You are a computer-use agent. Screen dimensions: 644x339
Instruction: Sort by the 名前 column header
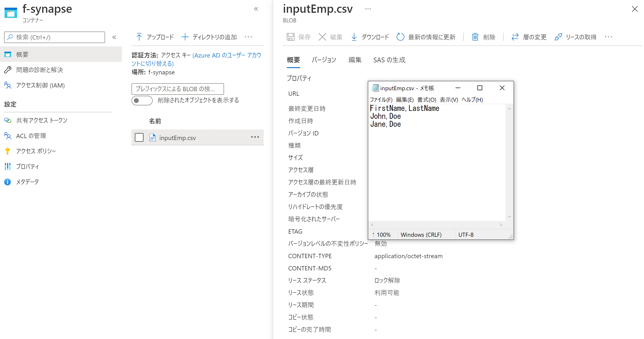[x=155, y=121]
